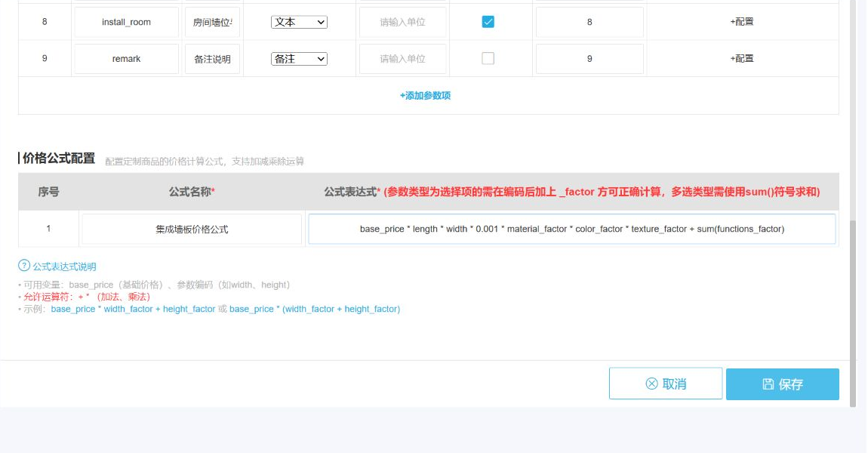The image size is (868, 453).
Task: Click the cancel circle-x icon
Action: [x=651, y=384]
